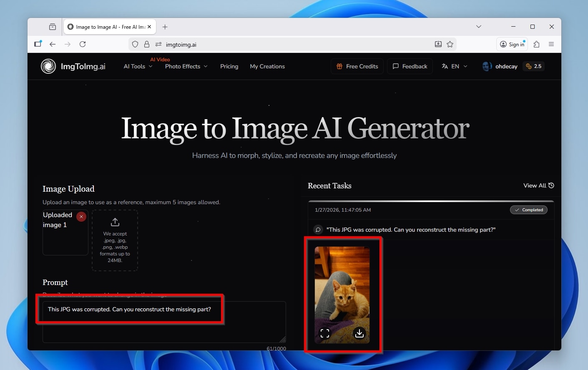
Task: Open the browser extensions puzzle icon
Action: click(x=537, y=44)
